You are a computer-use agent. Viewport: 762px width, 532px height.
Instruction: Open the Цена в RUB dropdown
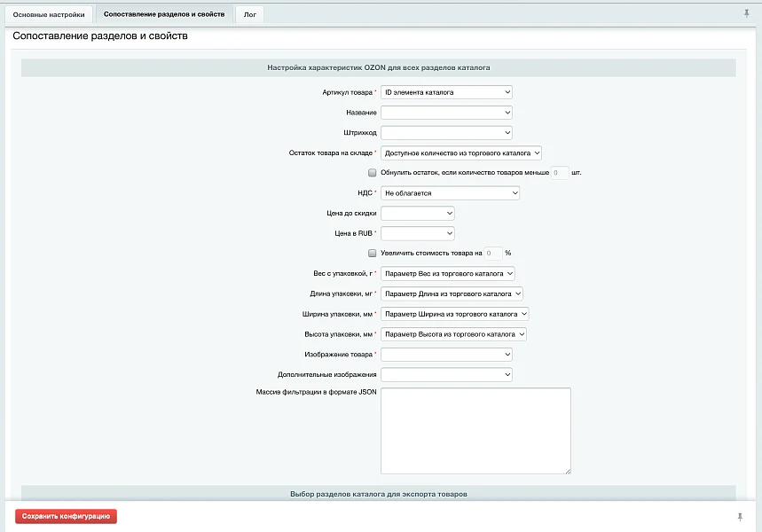(418, 234)
